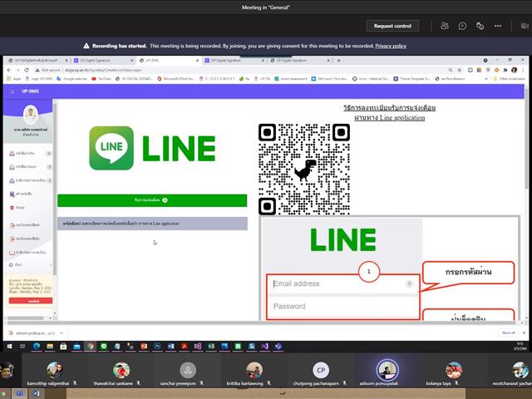
Task: Select the active UP-DMS browser tab
Action: [166, 61]
